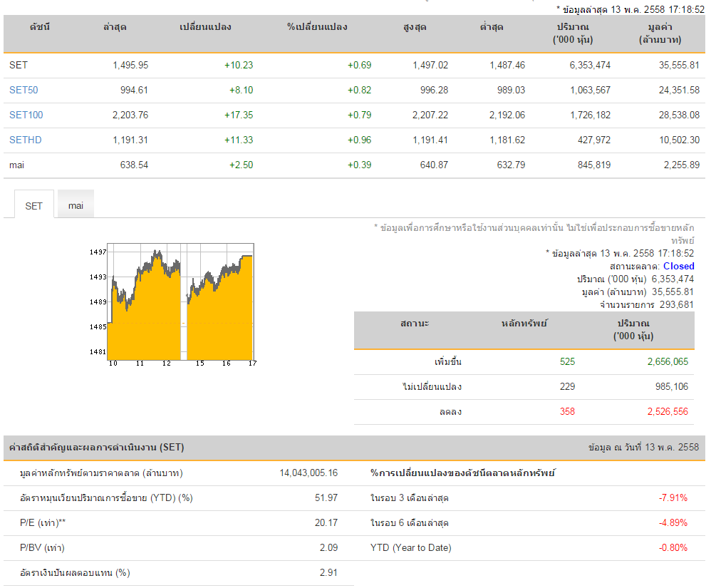Select SET100 change value +17.35

(239, 115)
